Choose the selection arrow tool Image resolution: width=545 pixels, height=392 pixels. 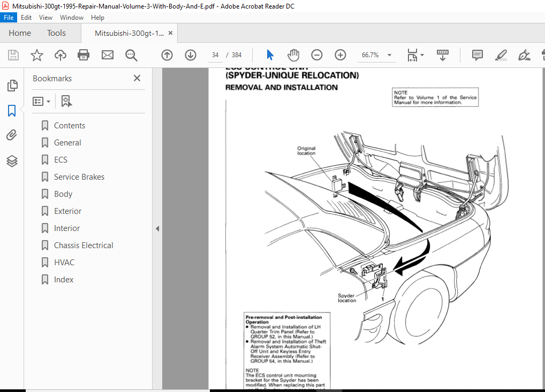270,55
